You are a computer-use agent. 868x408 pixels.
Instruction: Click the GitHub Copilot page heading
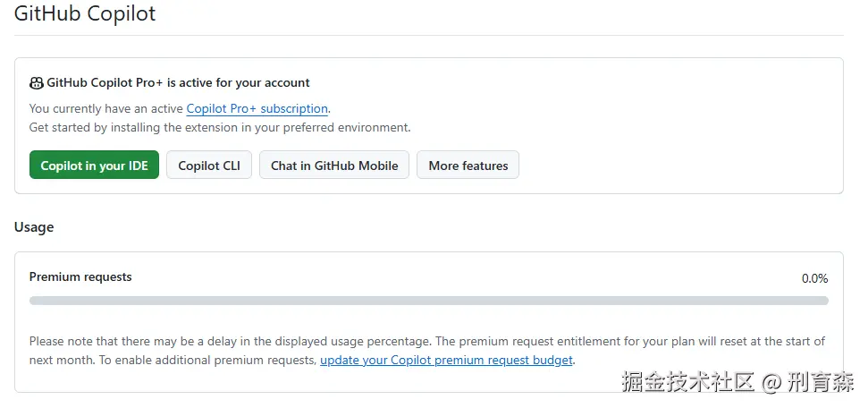(x=85, y=14)
